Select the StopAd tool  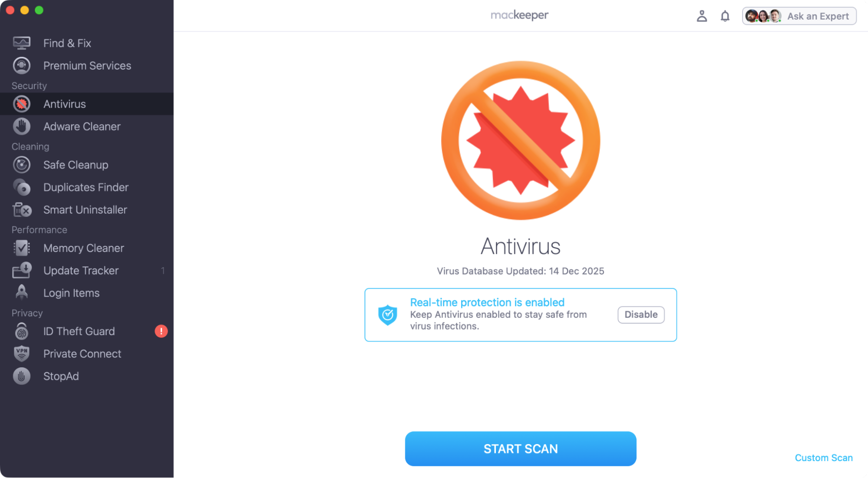pos(21,376)
